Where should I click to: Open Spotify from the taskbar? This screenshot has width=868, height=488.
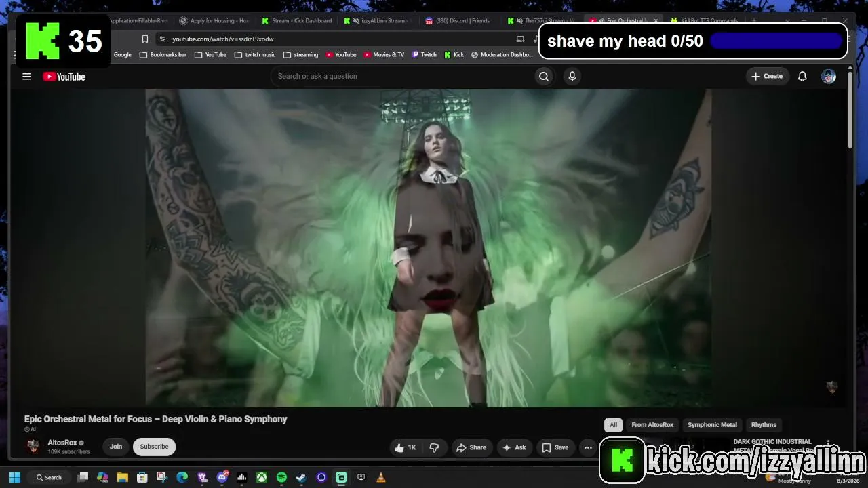point(281,477)
